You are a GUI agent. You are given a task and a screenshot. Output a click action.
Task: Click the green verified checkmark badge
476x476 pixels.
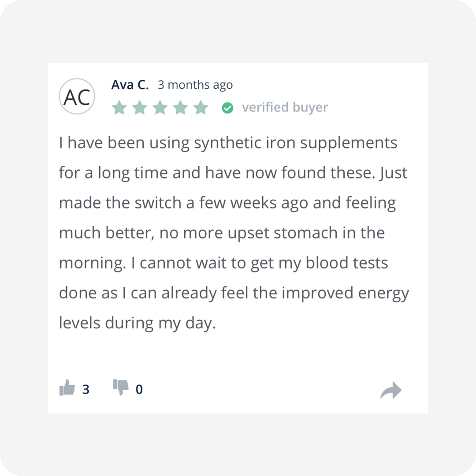point(227,108)
